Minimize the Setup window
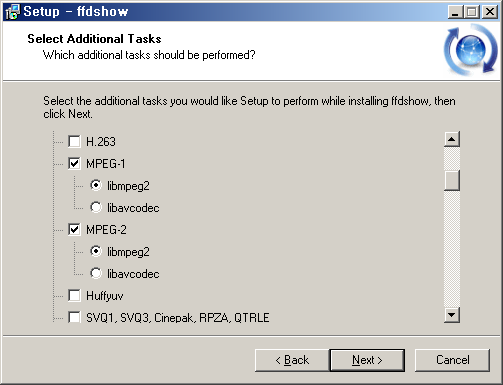 click(455, 12)
